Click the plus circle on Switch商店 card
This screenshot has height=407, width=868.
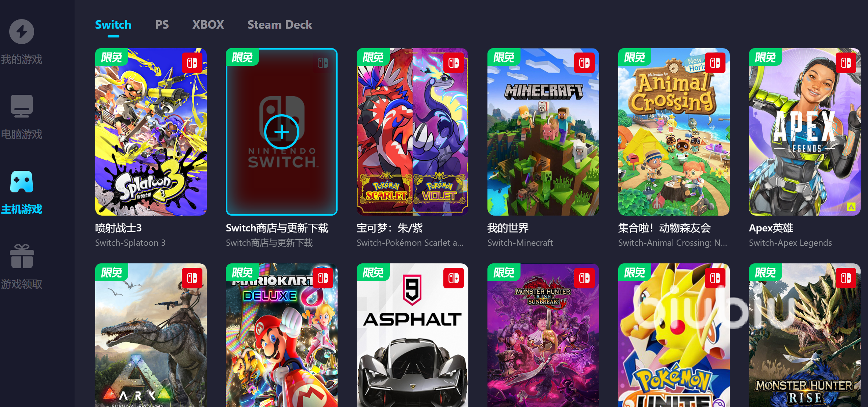tap(282, 132)
